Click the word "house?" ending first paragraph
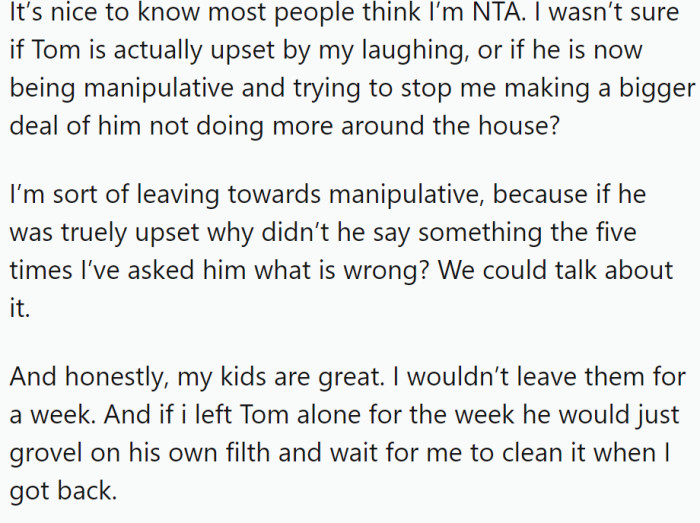Screen dimensions: 700x523 point(518,125)
